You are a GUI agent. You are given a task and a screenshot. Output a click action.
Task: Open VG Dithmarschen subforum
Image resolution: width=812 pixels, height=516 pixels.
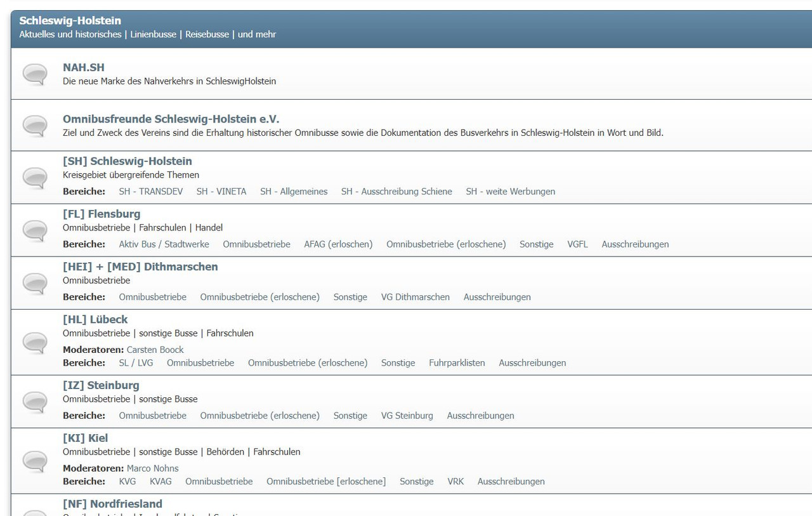416,296
